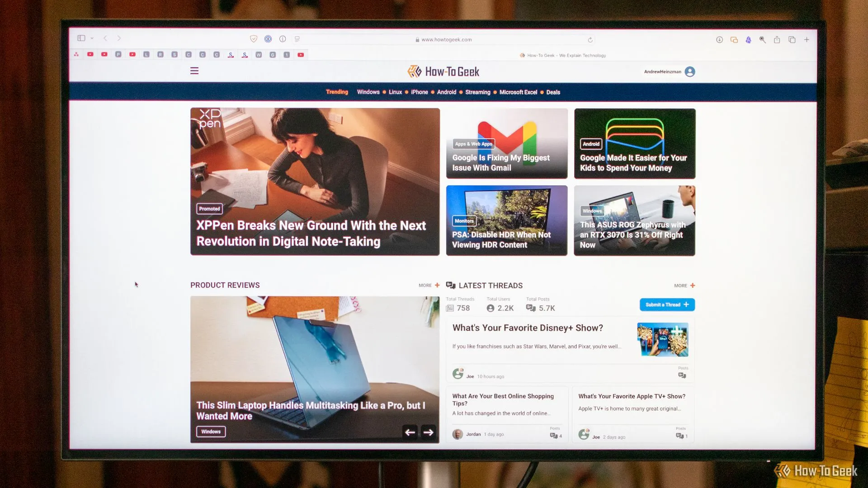Open What's Your Favorite Apple TV+ Show thread

coord(632,396)
